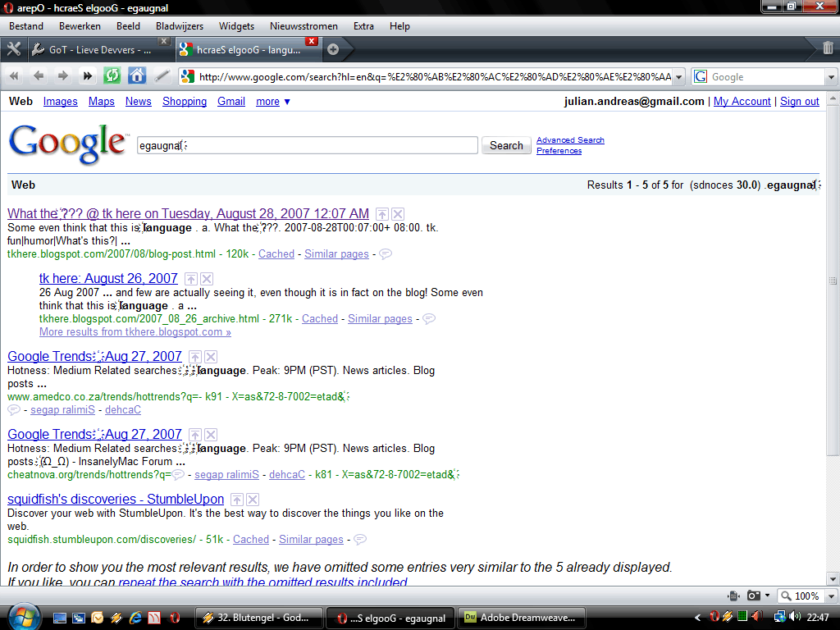Open the Bestand menu
The image size is (840, 630).
point(26,25)
